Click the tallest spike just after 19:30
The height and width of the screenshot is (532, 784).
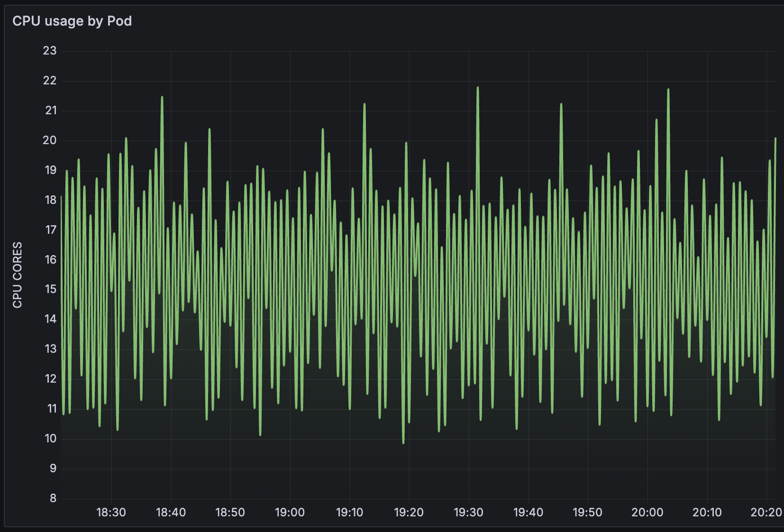pyautogui.click(x=478, y=88)
